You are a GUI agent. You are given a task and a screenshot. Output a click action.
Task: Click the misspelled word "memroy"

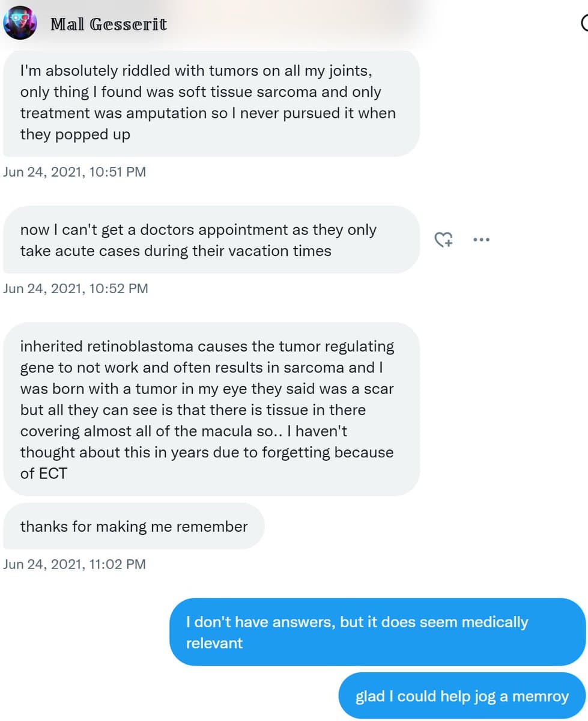point(541,696)
